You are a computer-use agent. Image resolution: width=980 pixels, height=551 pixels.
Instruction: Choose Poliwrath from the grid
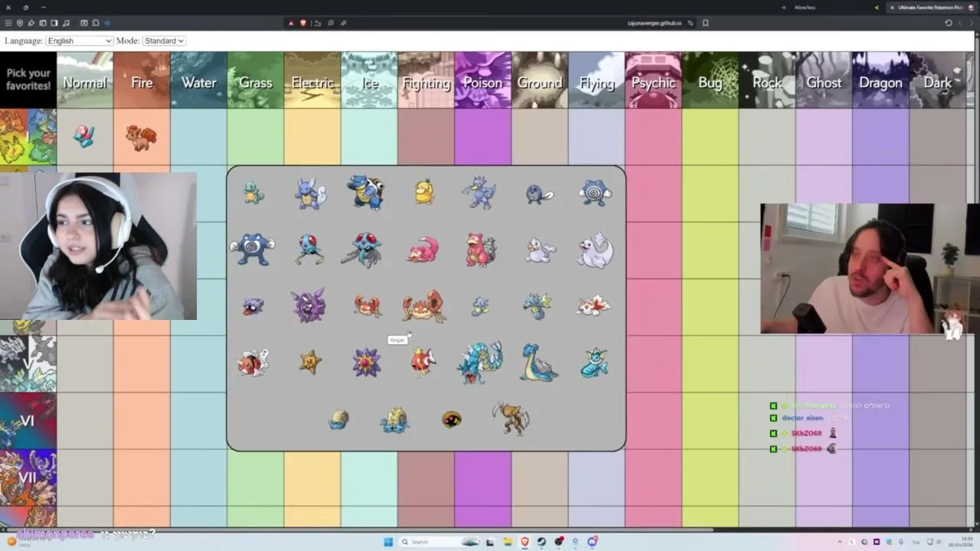pyautogui.click(x=252, y=249)
